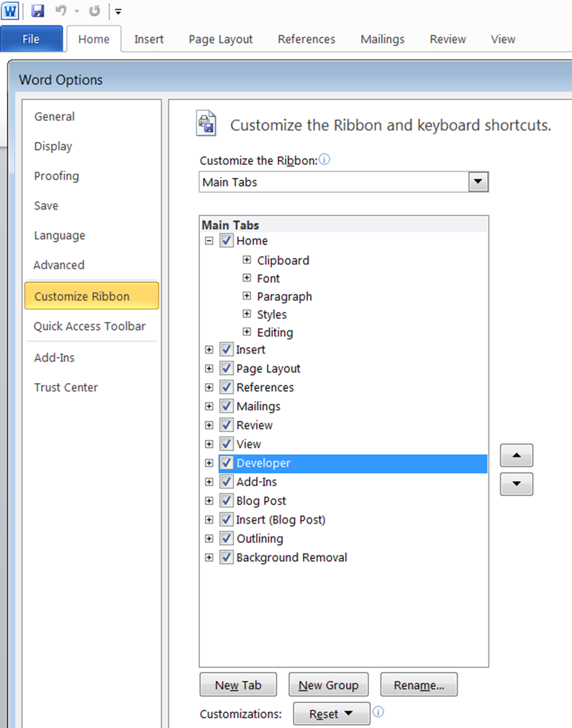Open the Undo history dropdown arrow
The height and width of the screenshot is (728, 572).
(77, 11)
